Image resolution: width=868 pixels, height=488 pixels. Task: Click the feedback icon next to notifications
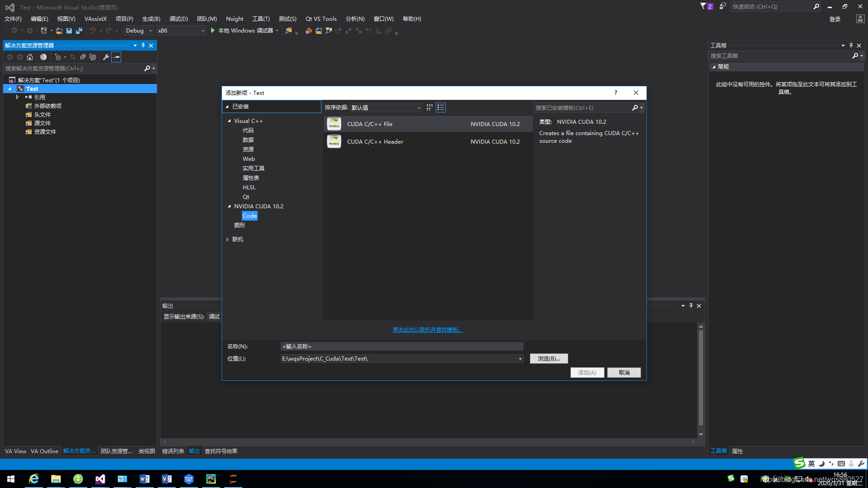click(723, 6)
